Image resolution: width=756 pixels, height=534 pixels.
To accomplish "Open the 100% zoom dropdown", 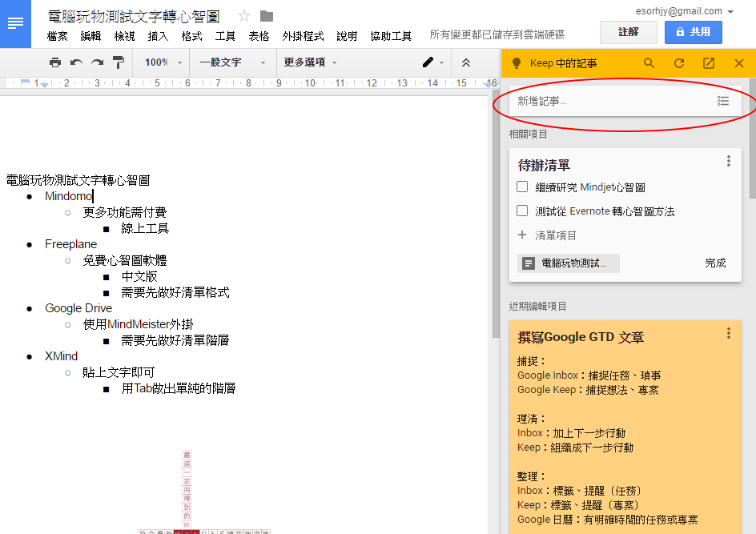I will click(x=163, y=62).
